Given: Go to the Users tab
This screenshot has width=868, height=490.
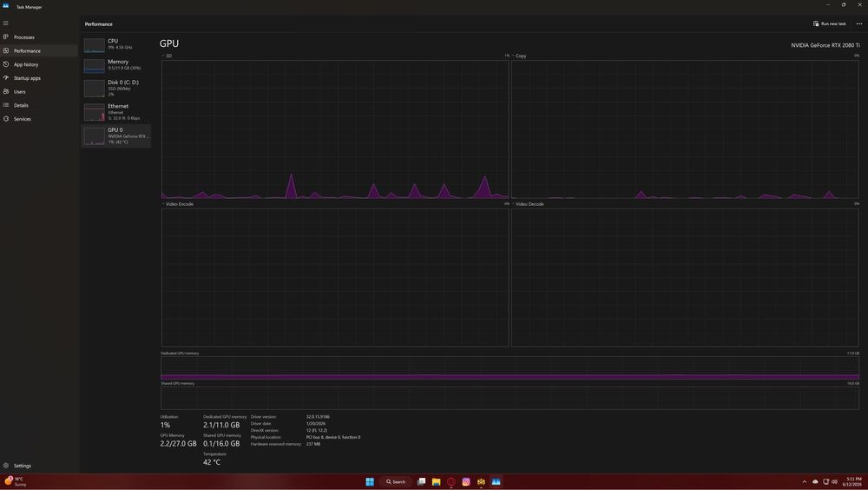Looking at the screenshot, I should point(19,91).
